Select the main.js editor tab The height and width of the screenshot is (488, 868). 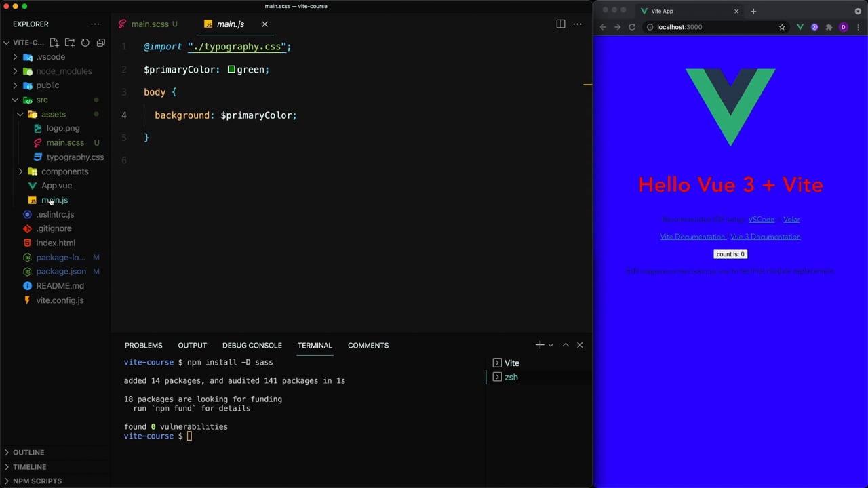pos(231,24)
